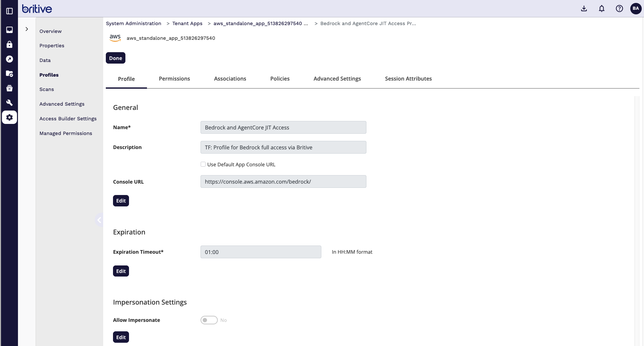Image resolution: width=644 pixels, height=346 pixels.
Task: Open the Session Attributes tab
Action: (x=408, y=79)
